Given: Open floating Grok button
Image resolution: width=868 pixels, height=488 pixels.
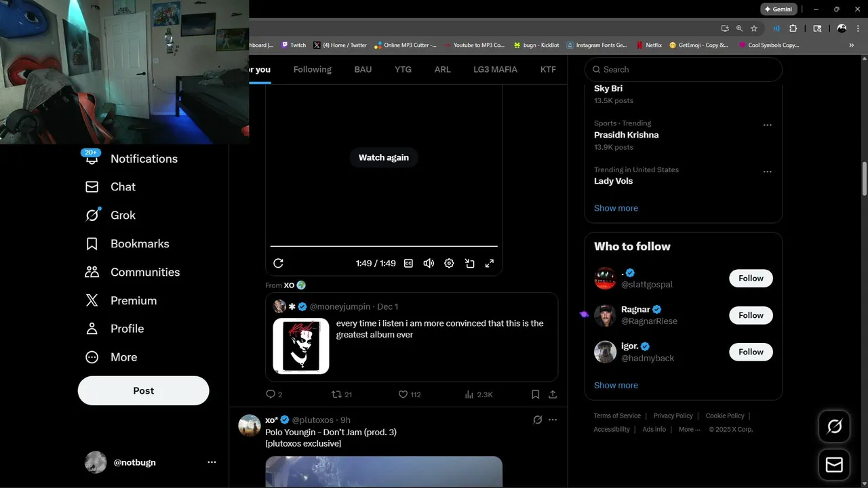Looking at the screenshot, I should pos(835,426).
